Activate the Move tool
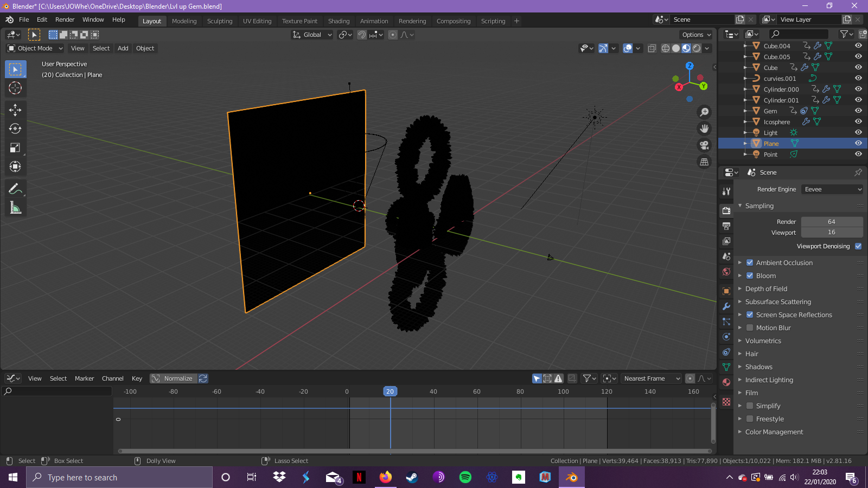Image resolution: width=868 pixels, height=488 pixels. pos(15,110)
